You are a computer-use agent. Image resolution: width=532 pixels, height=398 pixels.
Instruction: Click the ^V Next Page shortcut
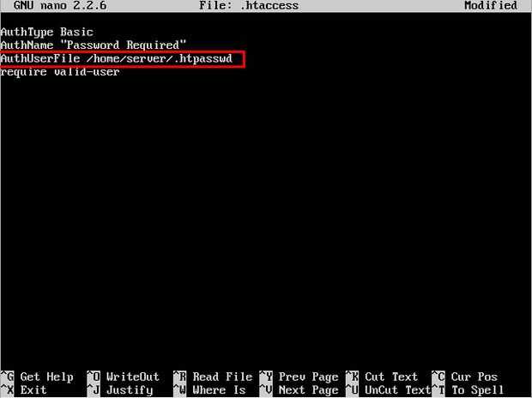tap(299, 390)
